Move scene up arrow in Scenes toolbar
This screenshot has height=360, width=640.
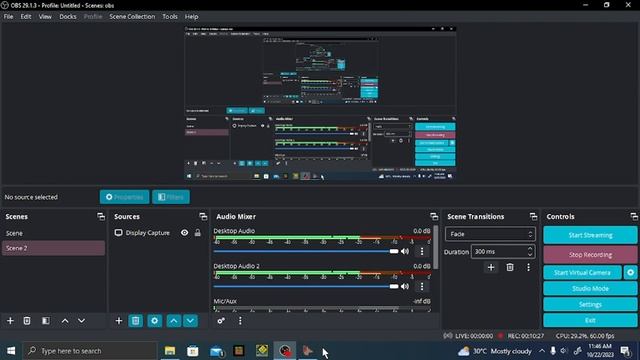coord(65,321)
